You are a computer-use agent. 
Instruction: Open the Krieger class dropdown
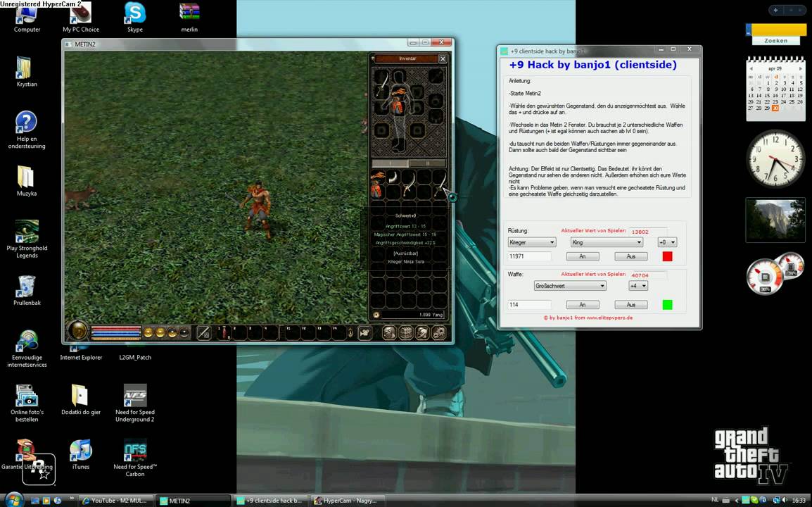point(532,242)
